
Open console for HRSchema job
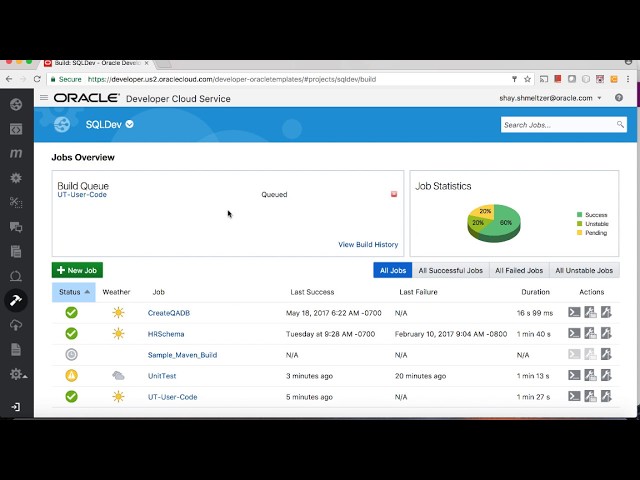[574, 333]
